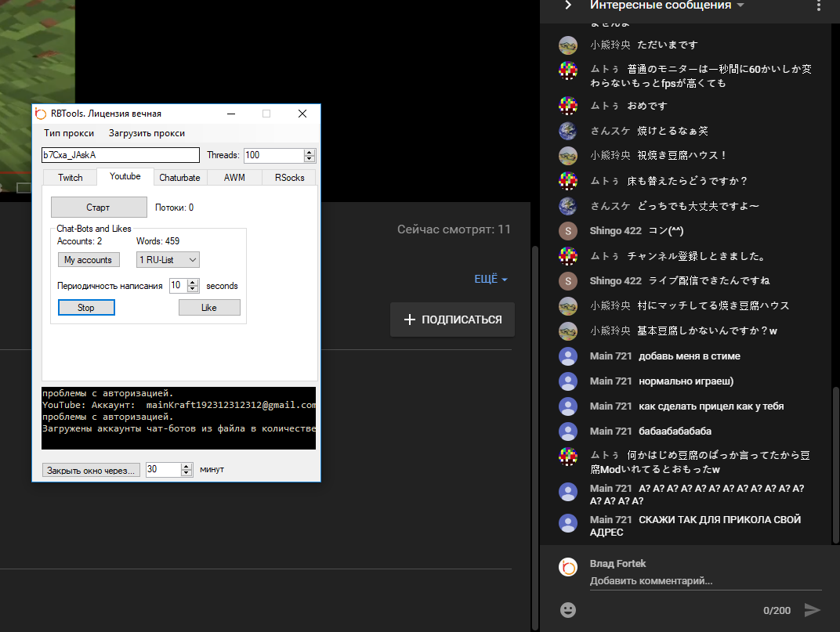The height and width of the screenshot is (632, 840).
Task: Switch to the Twitch tab
Action: click(70, 178)
